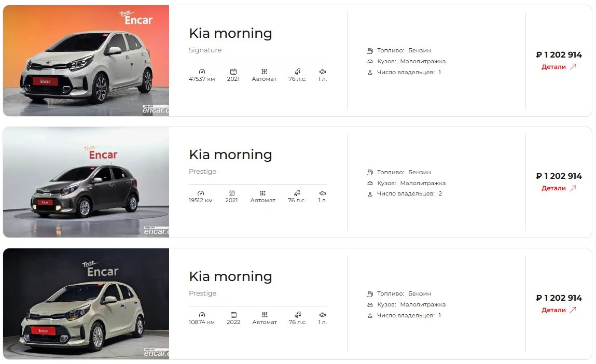The image size is (596, 364).
Task: Click the fuel pump icon in the Signature listing
Action: pos(370,51)
